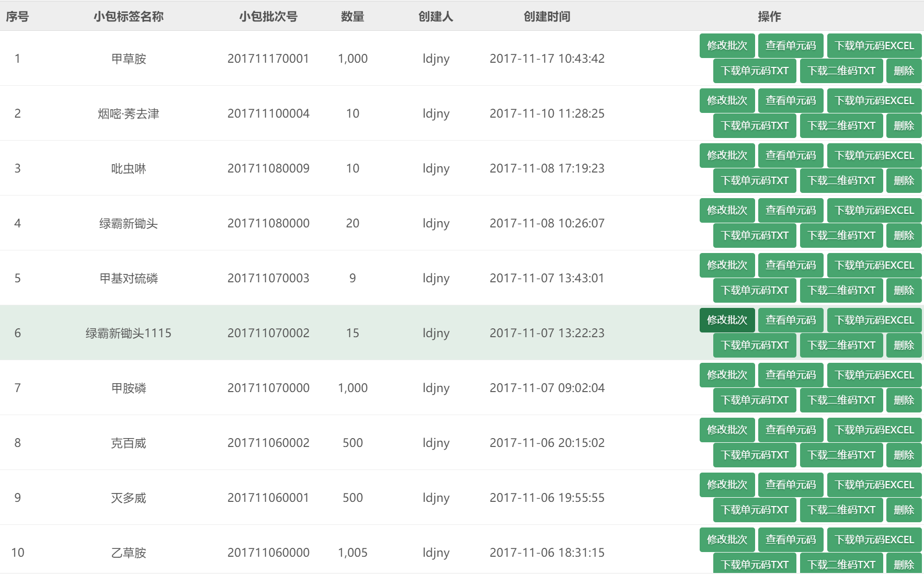924x574 pixels.
Task: Download 二维码TXT for 甲草胺
Action: 841,71
